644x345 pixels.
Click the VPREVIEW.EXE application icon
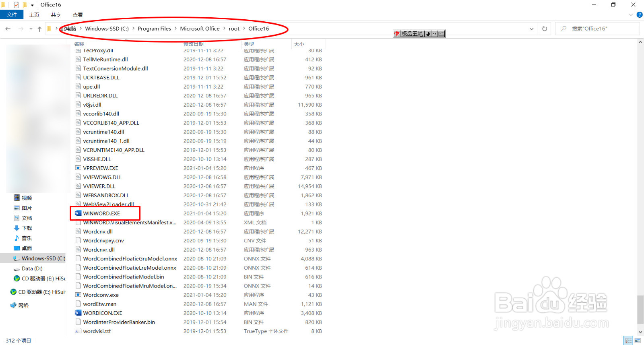pos(78,168)
